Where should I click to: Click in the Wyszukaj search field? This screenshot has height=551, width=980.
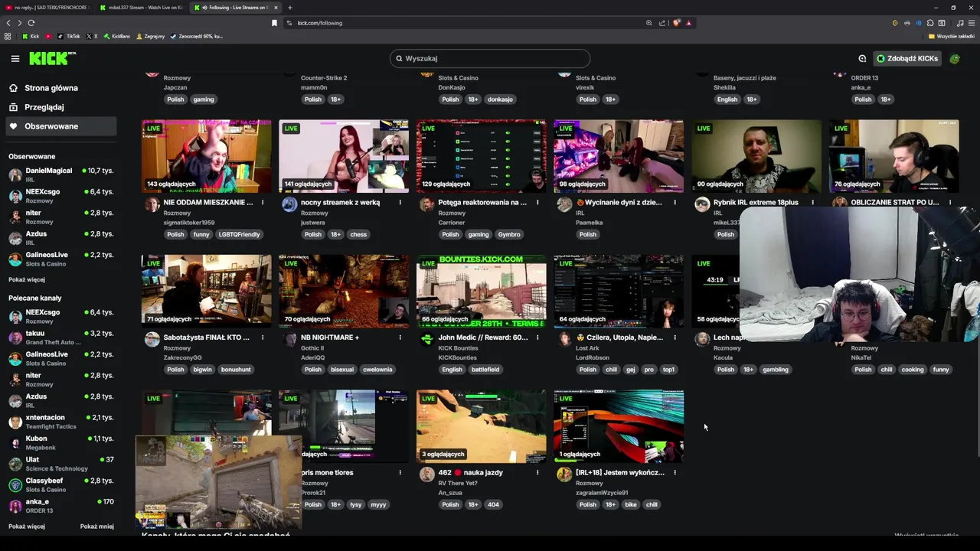tap(490, 58)
